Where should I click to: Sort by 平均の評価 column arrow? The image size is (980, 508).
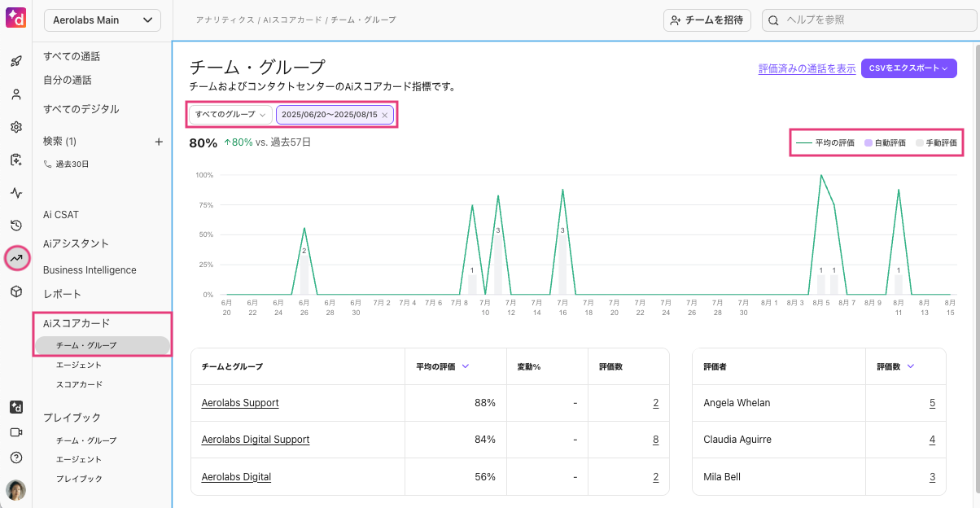coord(466,366)
